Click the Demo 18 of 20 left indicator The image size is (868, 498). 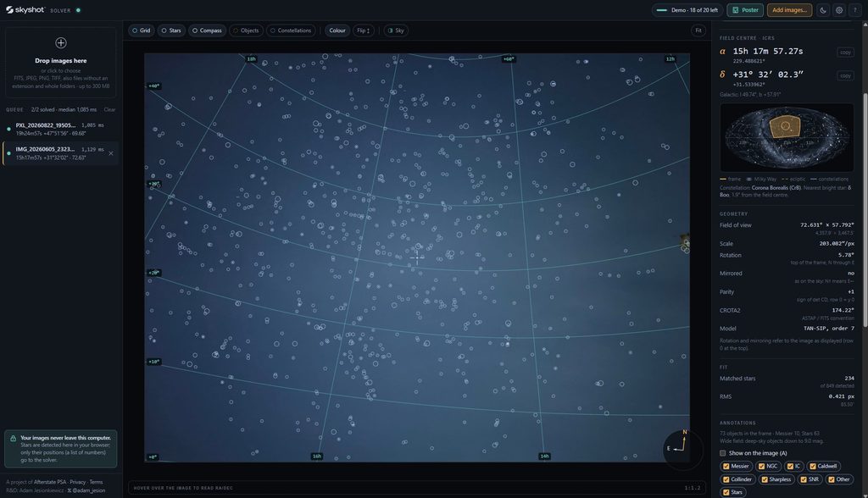click(687, 10)
